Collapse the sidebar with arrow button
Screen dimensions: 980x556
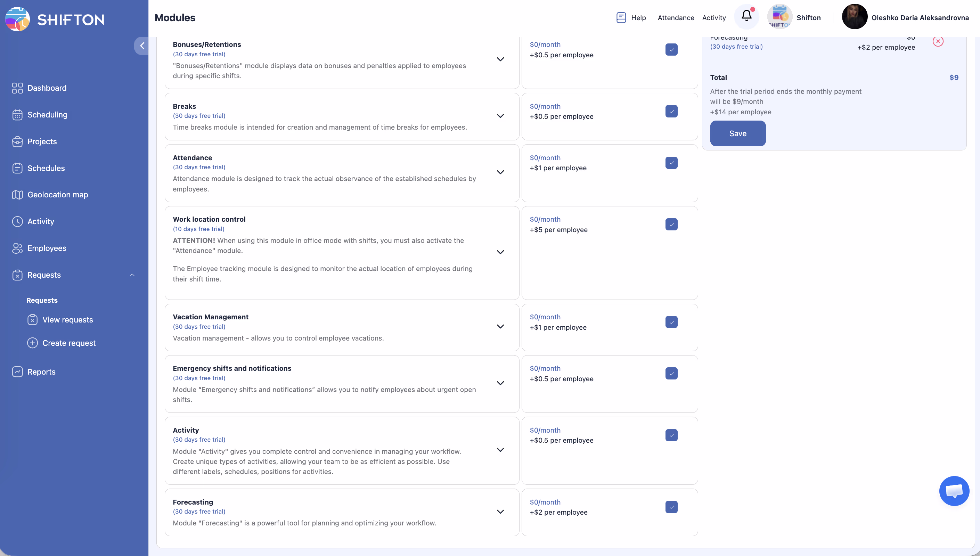pos(142,46)
